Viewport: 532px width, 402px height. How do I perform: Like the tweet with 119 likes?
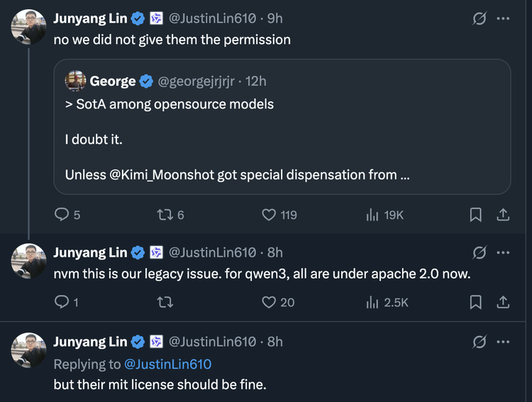coord(269,214)
